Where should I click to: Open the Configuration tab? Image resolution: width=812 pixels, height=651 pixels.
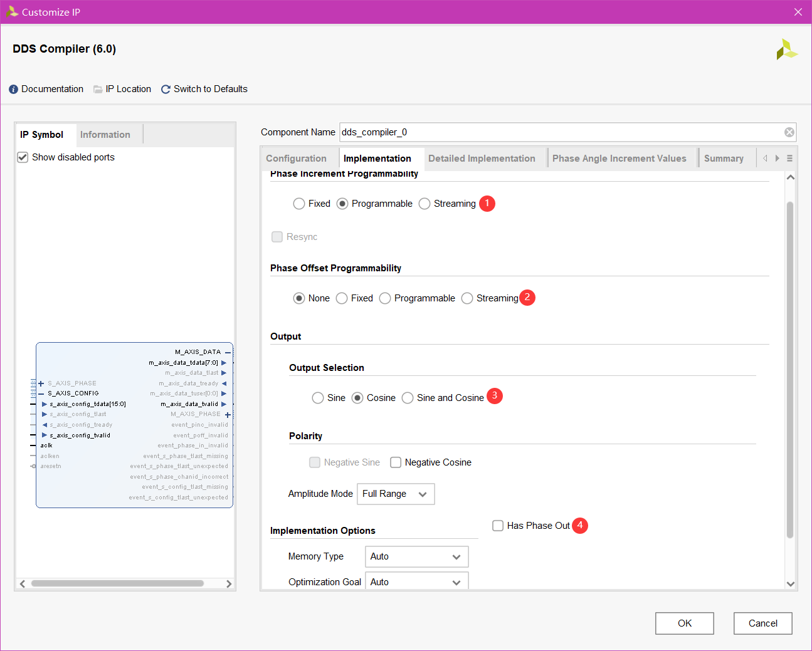tap(296, 159)
